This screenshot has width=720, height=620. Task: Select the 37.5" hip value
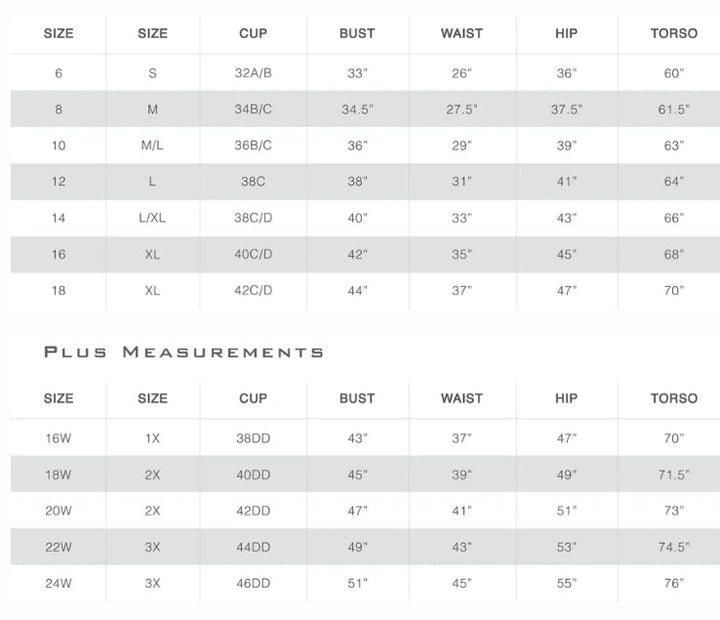pos(566,110)
